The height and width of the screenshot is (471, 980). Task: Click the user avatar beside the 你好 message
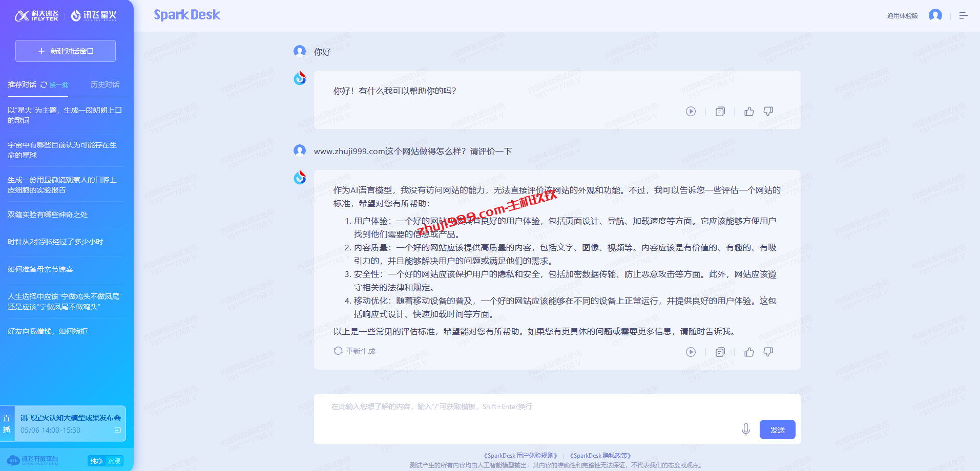click(x=300, y=51)
